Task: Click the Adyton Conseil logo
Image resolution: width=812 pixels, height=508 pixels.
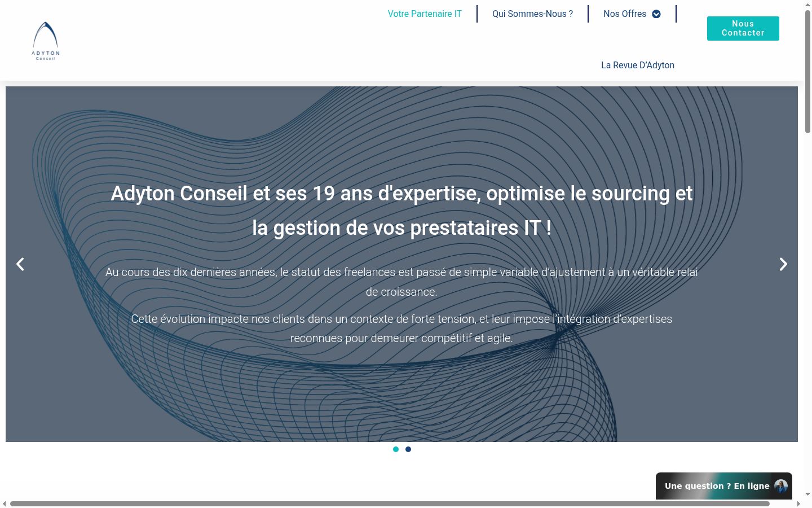Action: (x=46, y=41)
